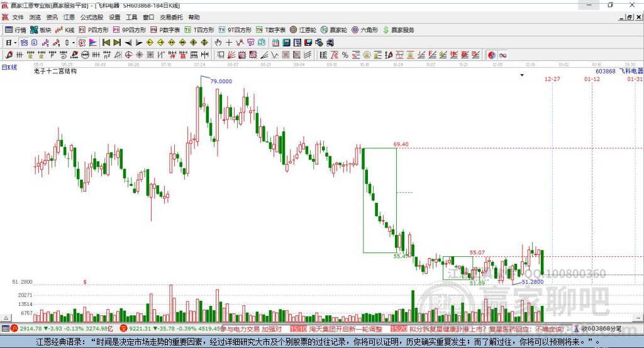Image resolution: width=644 pixels, height=348 pixels.
Task: Open the T四方形 tool
Action: pyautogui.click(x=199, y=30)
